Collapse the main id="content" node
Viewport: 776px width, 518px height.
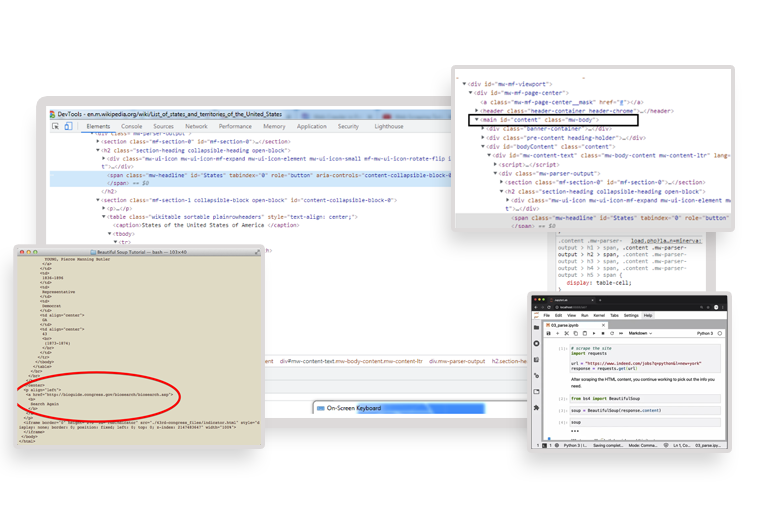click(476, 119)
